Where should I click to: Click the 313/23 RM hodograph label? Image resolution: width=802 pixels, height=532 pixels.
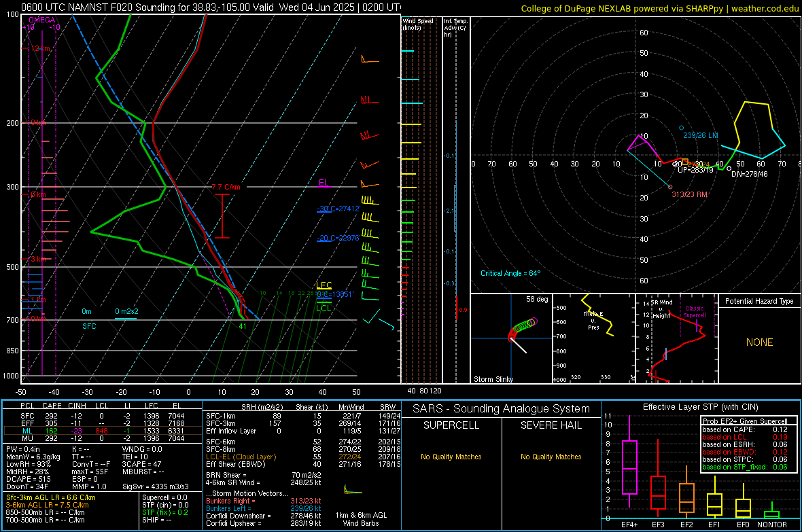(689, 194)
